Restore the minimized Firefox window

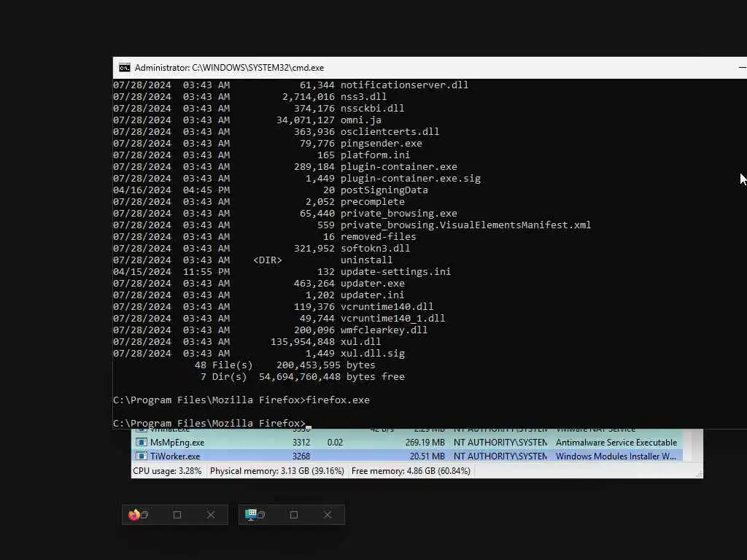click(x=145, y=515)
